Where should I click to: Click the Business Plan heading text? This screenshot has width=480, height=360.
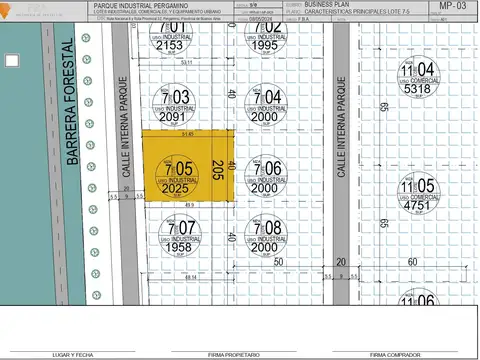click(327, 4)
